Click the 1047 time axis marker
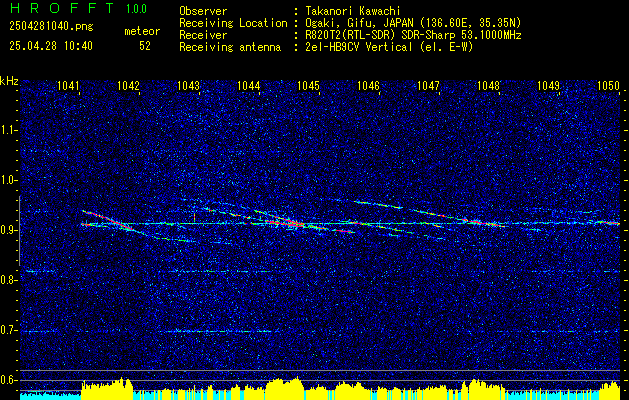 428,86
